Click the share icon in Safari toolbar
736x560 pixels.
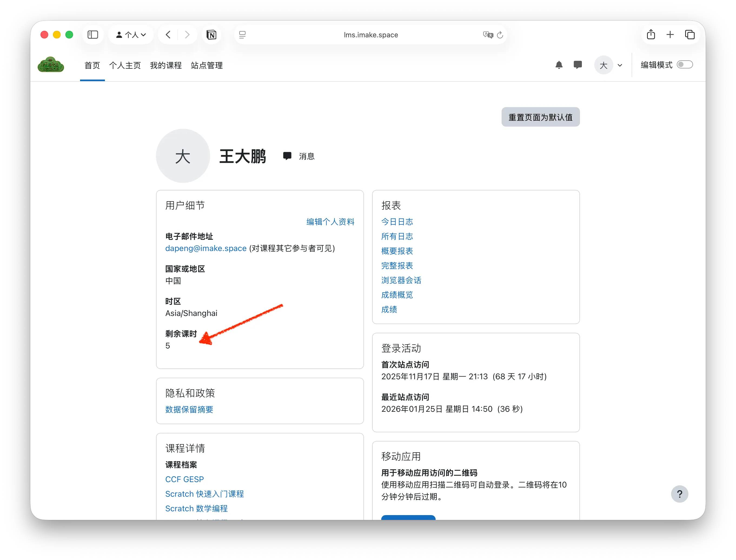[x=651, y=34]
